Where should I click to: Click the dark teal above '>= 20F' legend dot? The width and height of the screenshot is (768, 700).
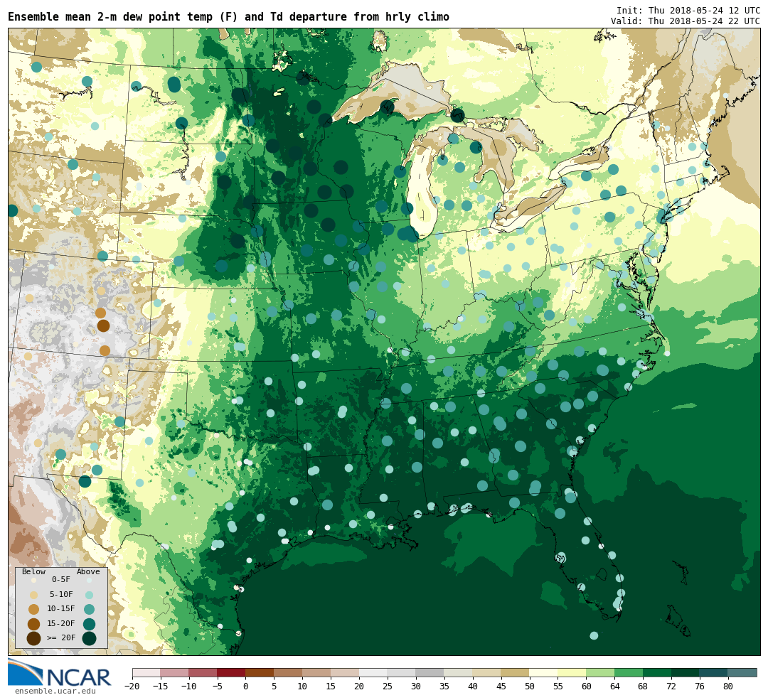[89, 638]
